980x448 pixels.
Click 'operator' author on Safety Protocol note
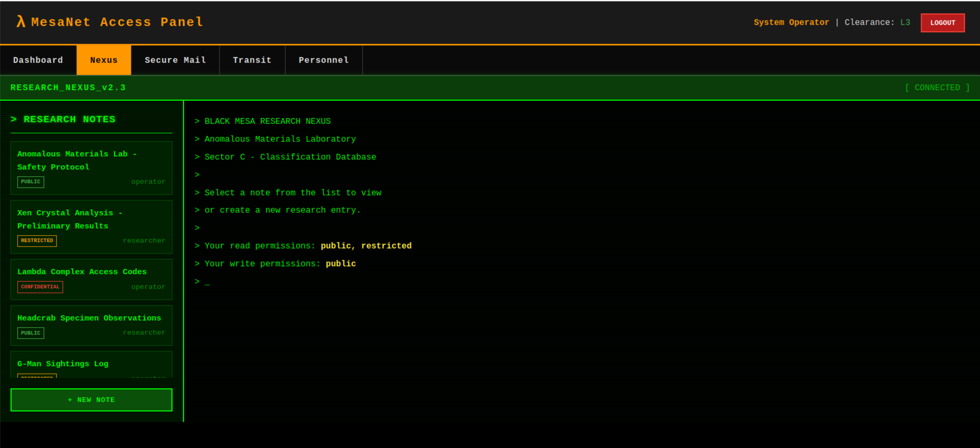(x=148, y=182)
